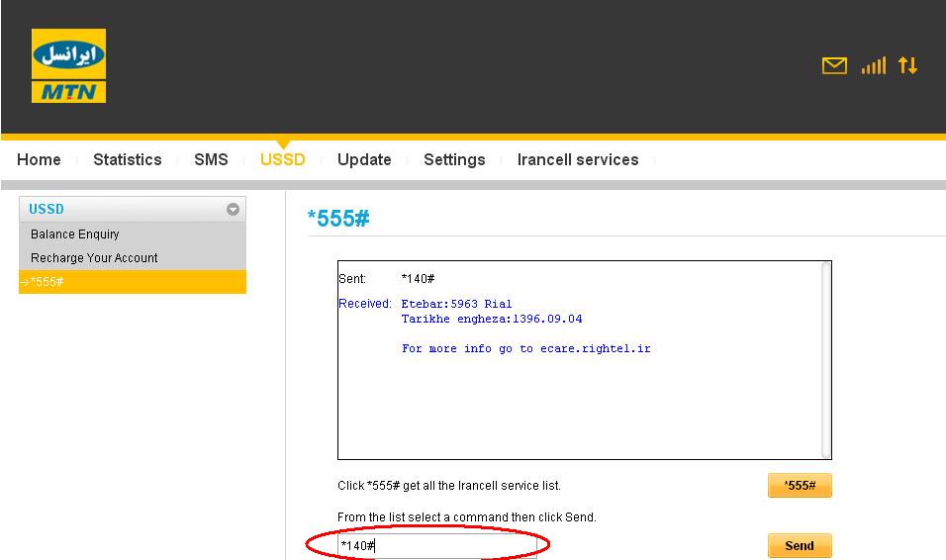Viewport: 946px width, 560px height.
Task: Click the yellow *555# button
Action: click(x=800, y=485)
